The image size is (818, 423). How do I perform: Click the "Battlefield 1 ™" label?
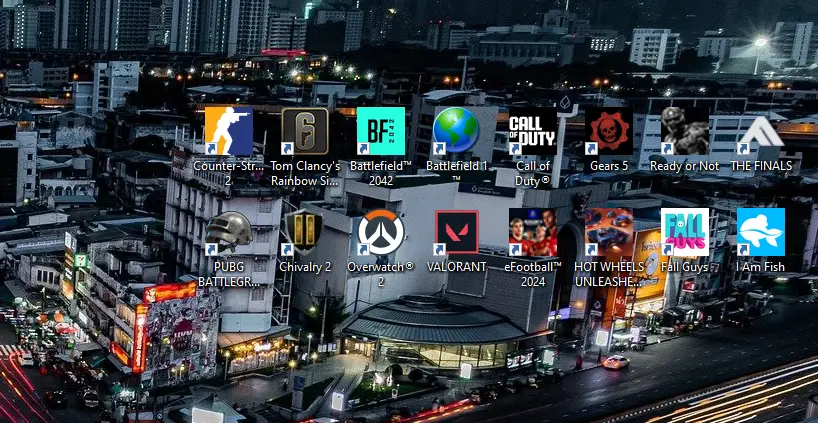tap(456, 172)
